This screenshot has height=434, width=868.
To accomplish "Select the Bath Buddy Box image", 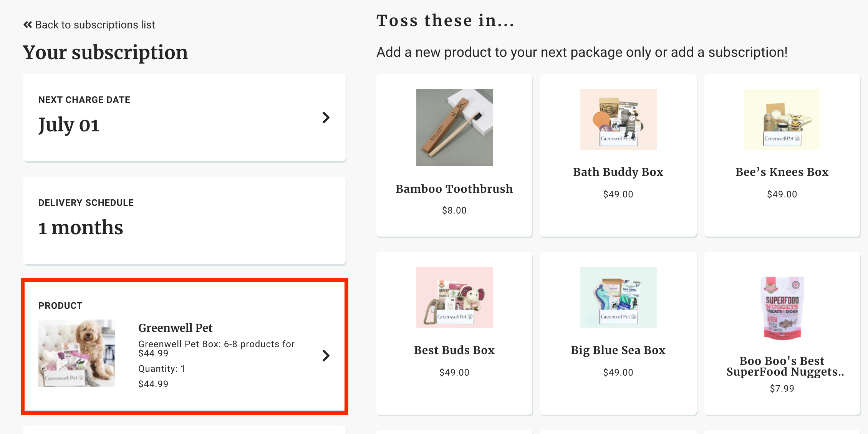I will coord(618,119).
